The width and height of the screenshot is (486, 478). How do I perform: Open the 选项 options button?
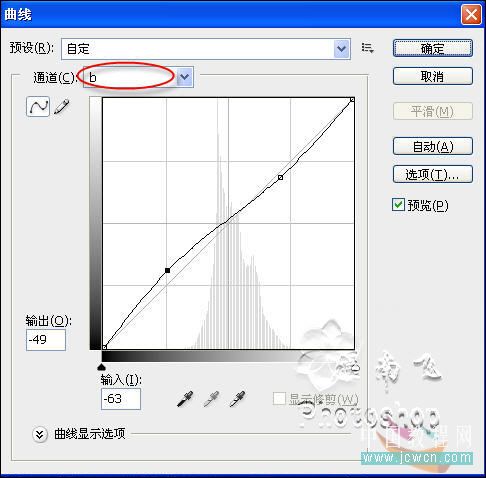[433, 174]
